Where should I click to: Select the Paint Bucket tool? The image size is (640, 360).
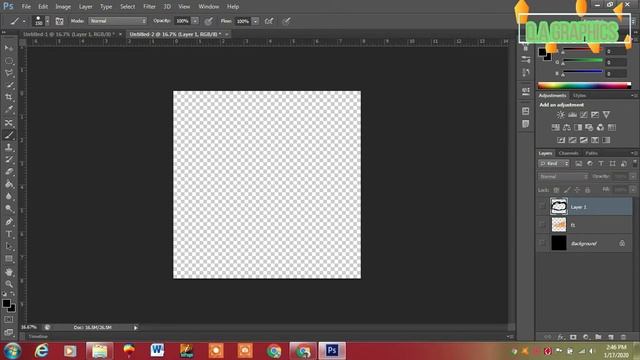[x=9, y=184]
